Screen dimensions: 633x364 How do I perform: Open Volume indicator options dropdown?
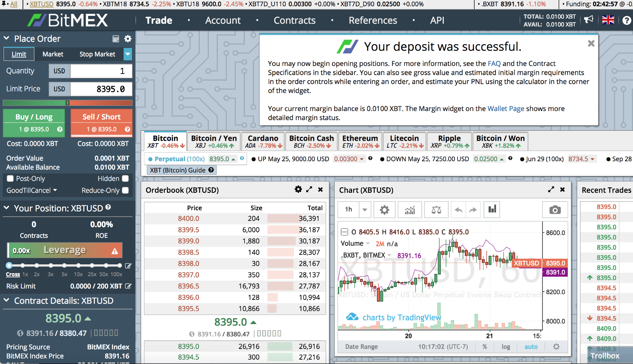[x=368, y=243]
